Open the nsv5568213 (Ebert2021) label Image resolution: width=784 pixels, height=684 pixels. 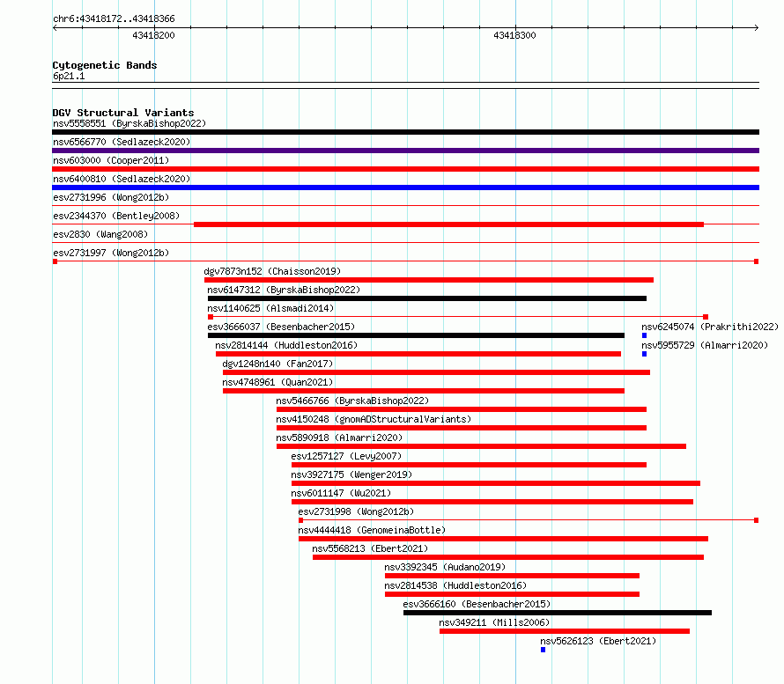click(370, 548)
